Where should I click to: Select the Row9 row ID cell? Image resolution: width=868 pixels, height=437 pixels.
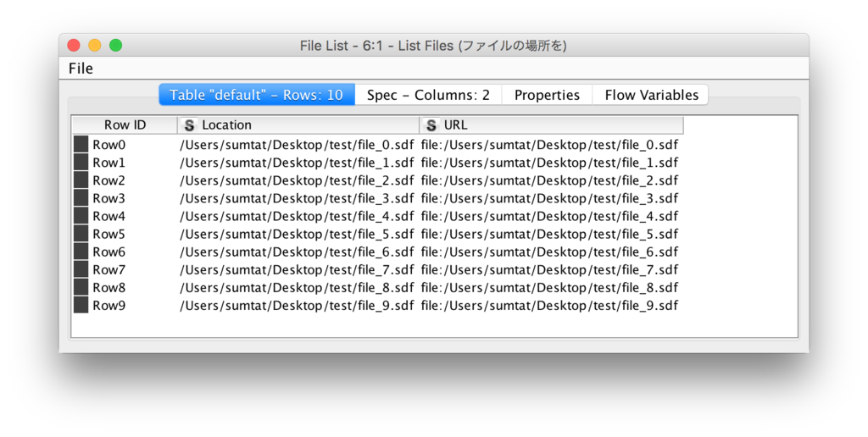click(125, 305)
